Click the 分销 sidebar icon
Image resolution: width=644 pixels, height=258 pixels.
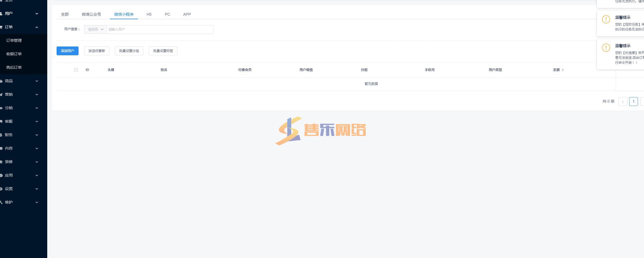point(1,108)
